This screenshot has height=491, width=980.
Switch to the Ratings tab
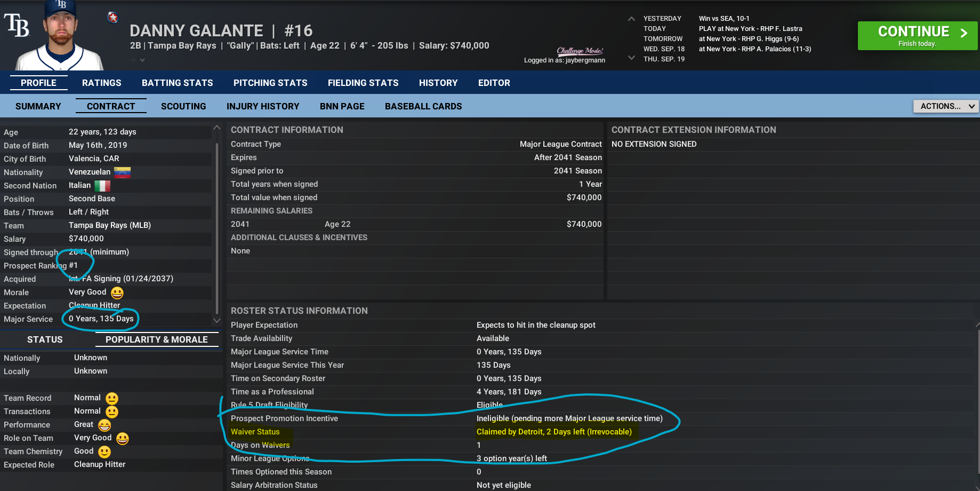[101, 83]
